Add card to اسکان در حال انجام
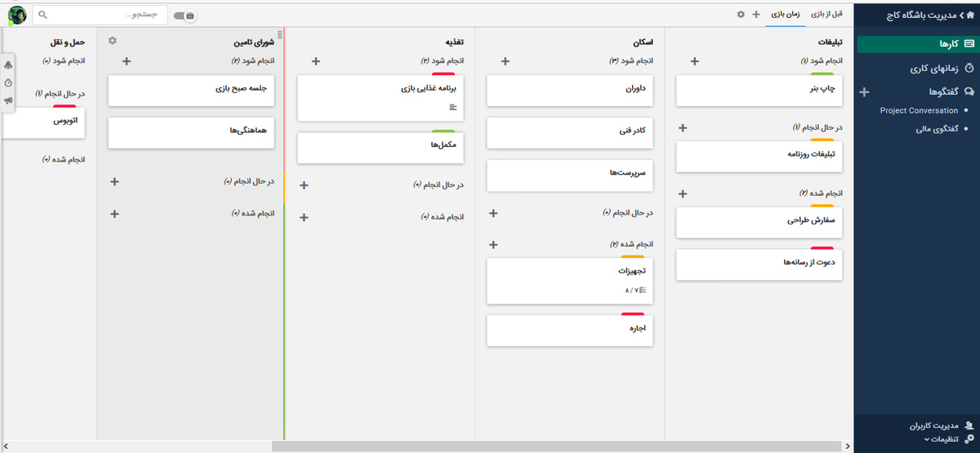This screenshot has height=453, width=980. pos(493,213)
